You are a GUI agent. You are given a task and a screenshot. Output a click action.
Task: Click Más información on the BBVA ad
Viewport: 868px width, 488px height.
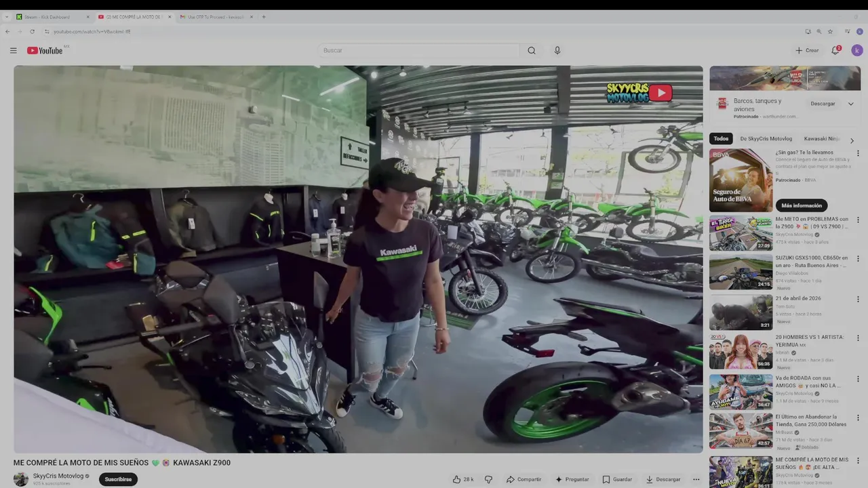point(802,205)
